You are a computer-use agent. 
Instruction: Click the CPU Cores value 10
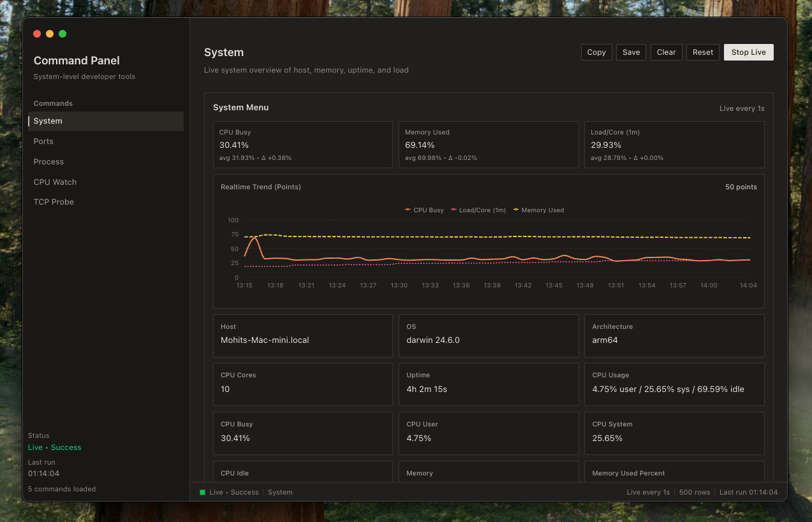[225, 389]
